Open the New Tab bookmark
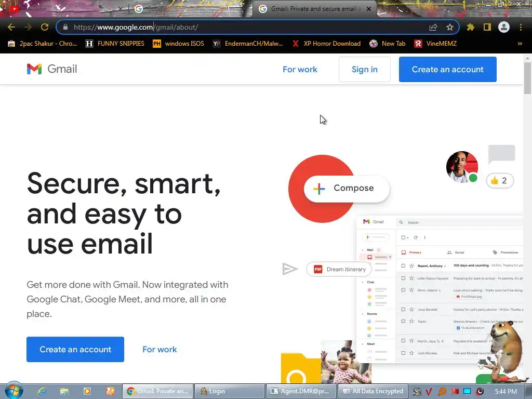 pyautogui.click(x=388, y=44)
